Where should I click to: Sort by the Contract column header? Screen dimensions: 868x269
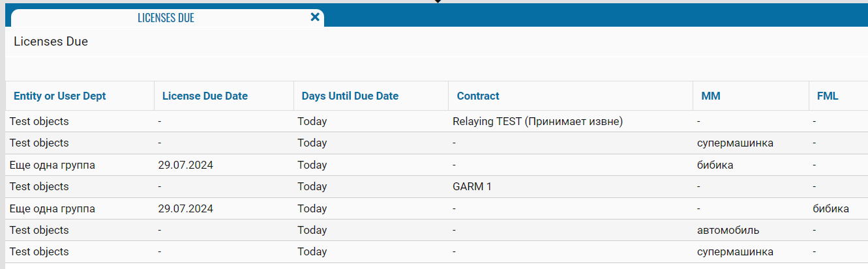(x=478, y=96)
